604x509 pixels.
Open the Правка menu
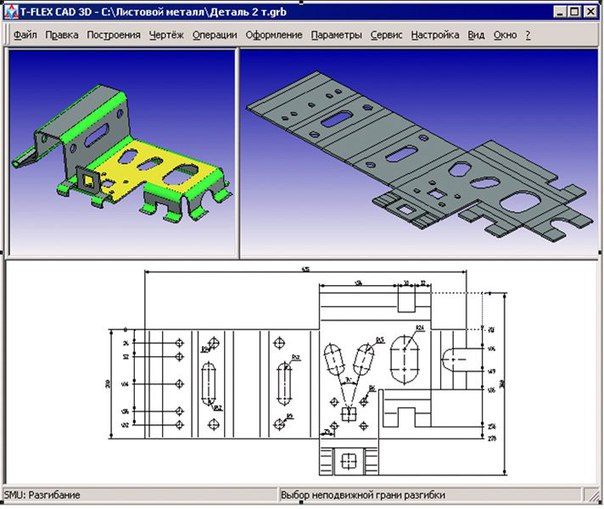(62, 35)
